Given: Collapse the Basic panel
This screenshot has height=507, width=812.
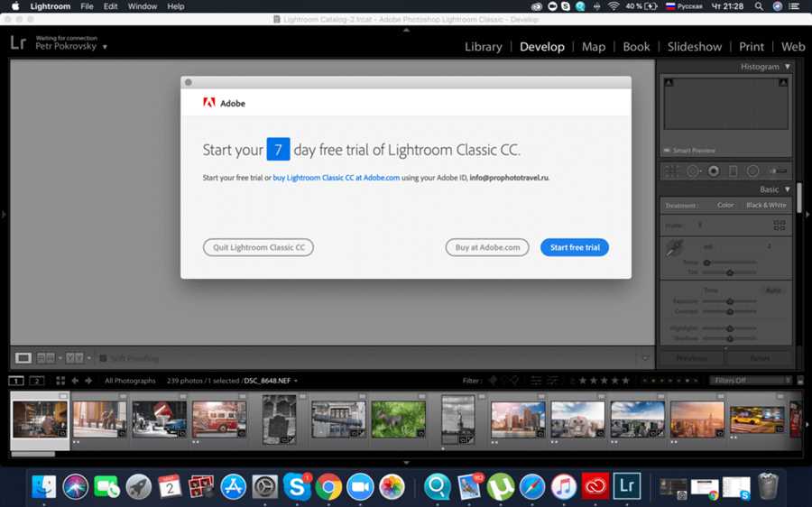Looking at the screenshot, I should (788, 189).
